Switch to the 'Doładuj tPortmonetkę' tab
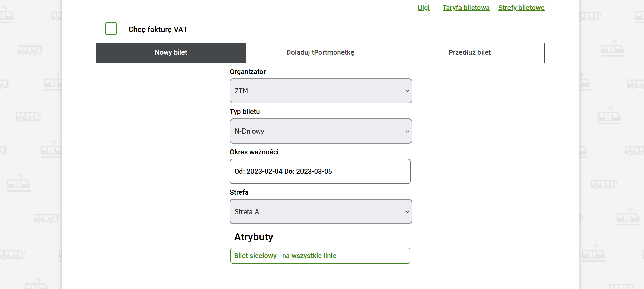Image resolution: width=644 pixels, height=289 pixels. point(320,53)
